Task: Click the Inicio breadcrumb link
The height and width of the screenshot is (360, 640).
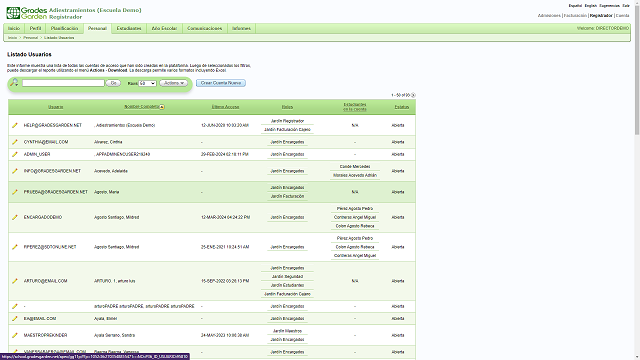Action: tap(13, 38)
